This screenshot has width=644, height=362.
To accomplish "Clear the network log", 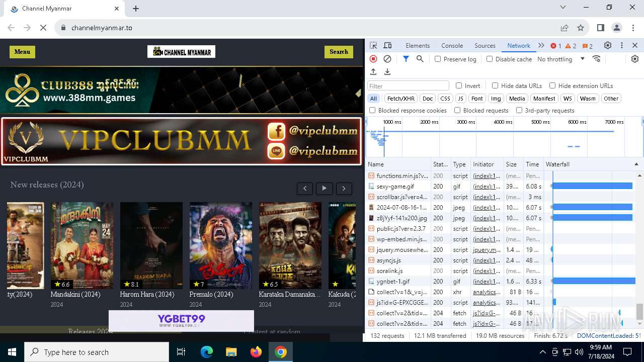I will (x=387, y=59).
